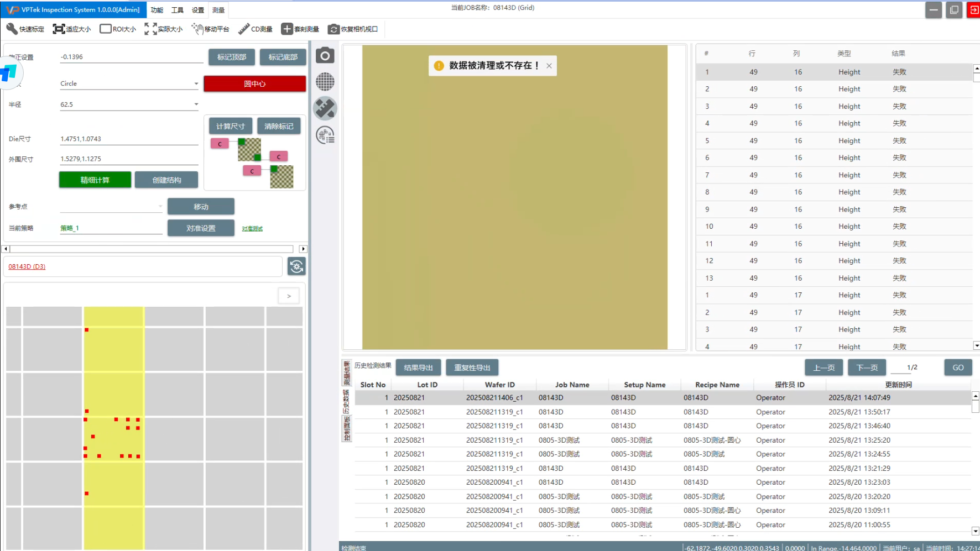This screenshot has height=551, width=980.
Task: Select the 适应大小 fit-size tool
Action: (59, 29)
